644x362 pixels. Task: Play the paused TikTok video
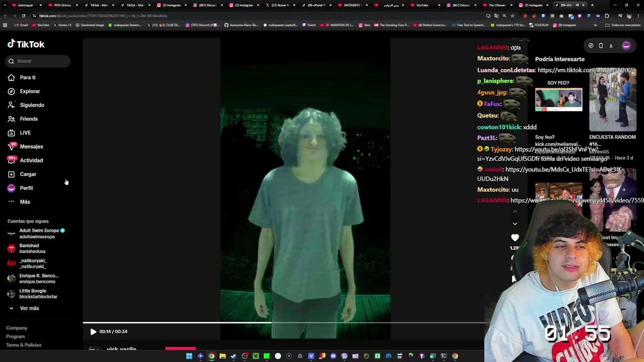pos(93,332)
